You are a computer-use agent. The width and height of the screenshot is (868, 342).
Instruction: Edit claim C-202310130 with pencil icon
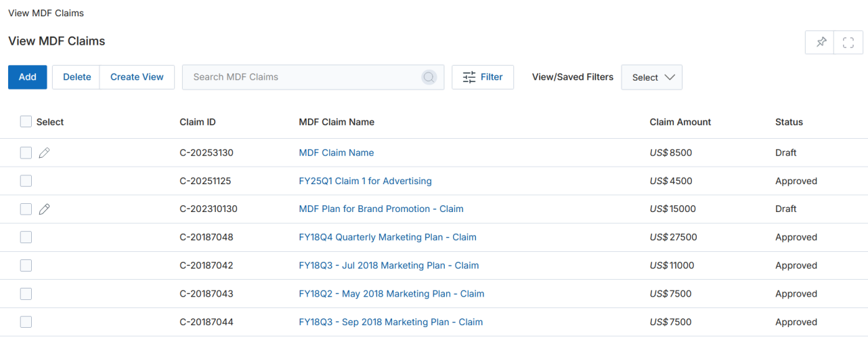tap(44, 209)
